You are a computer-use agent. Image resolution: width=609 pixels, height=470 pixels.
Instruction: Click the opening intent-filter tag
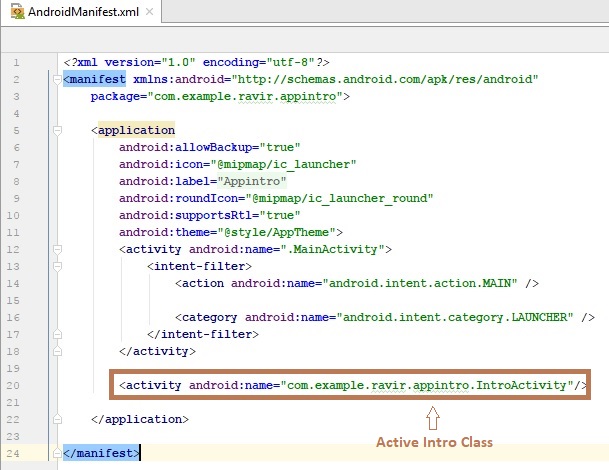[x=199, y=266]
